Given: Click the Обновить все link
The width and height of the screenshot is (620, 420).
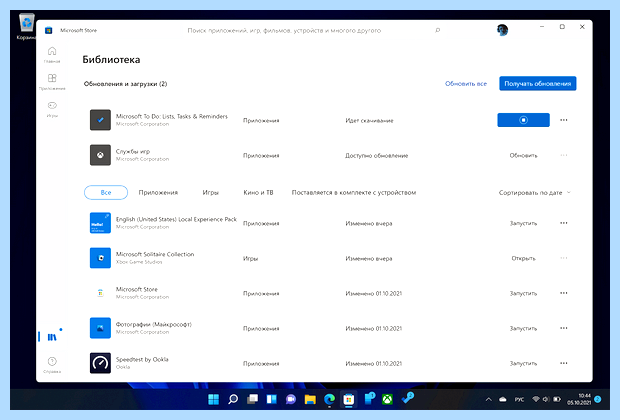Looking at the screenshot, I should (466, 83).
